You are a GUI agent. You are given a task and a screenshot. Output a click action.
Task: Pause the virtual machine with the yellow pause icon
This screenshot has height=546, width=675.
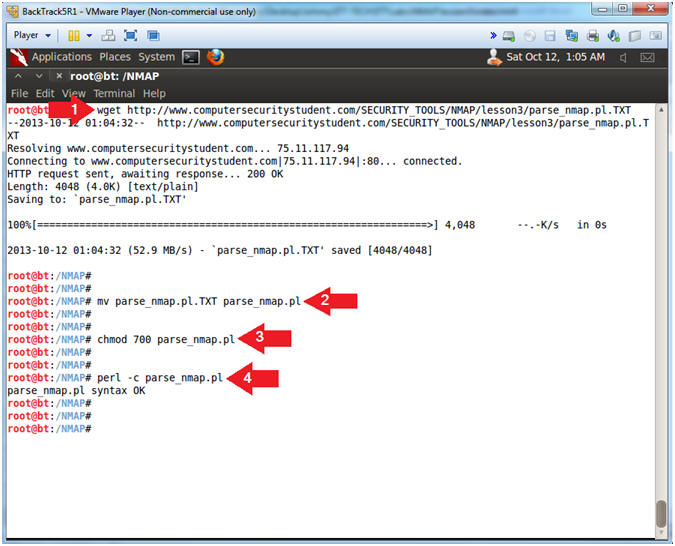[74, 36]
